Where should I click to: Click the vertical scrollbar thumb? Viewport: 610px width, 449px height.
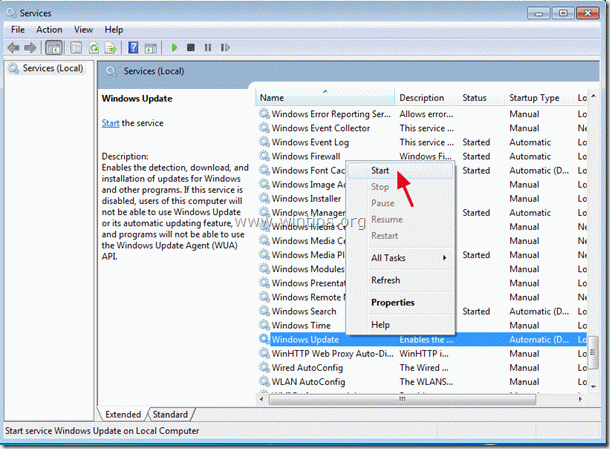[x=593, y=353]
